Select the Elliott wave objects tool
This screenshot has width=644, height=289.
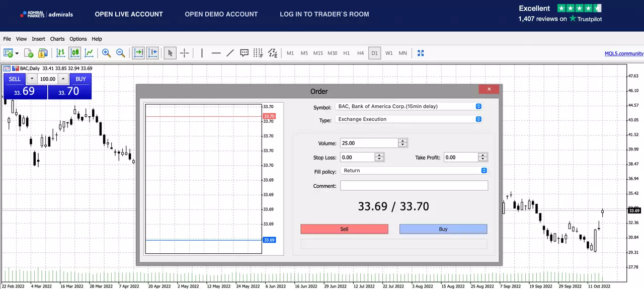(273, 53)
